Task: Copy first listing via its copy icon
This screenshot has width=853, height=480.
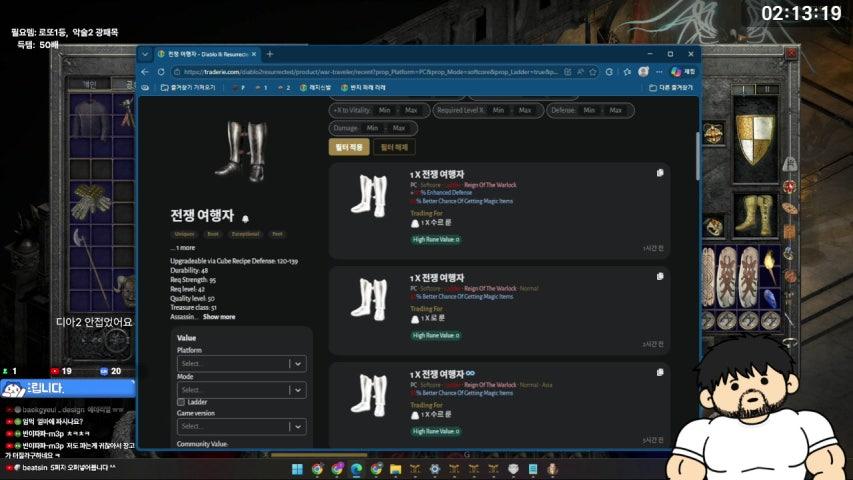Action: tap(660, 173)
